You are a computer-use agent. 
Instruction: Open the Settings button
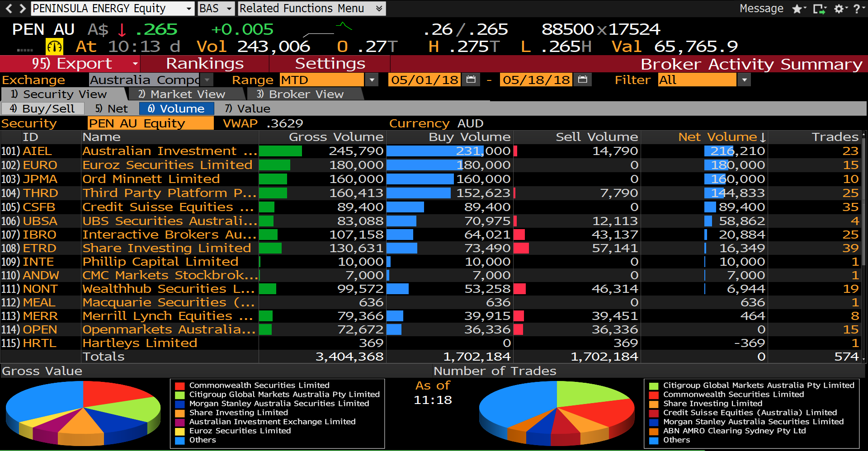330,64
